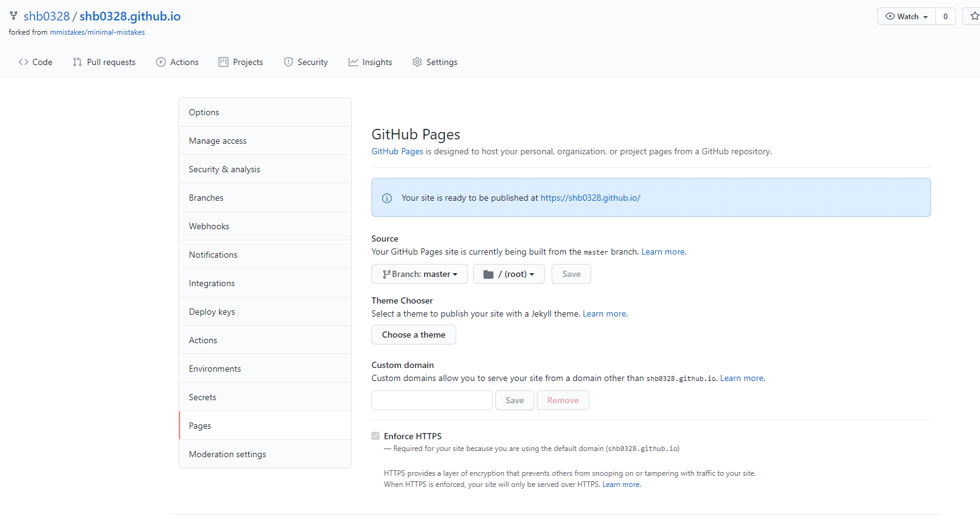Expand the Watch dropdown button
Viewport: 980px width, 521px height.
click(x=906, y=16)
